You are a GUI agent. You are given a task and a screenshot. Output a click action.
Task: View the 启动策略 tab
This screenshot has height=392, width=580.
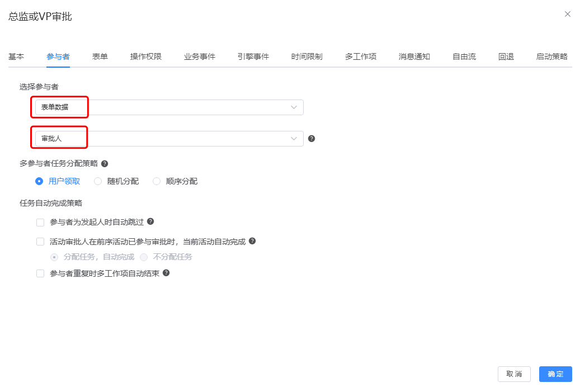point(552,56)
